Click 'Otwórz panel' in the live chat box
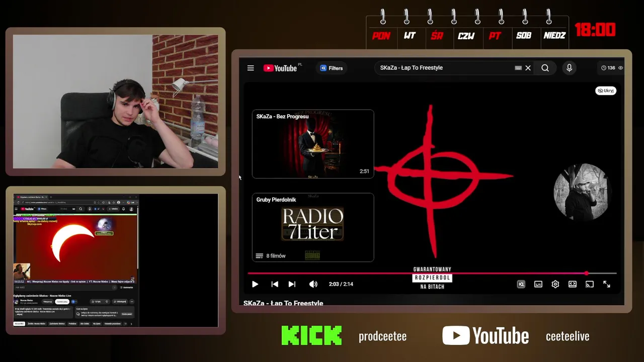The image size is (644, 362). (127, 314)
